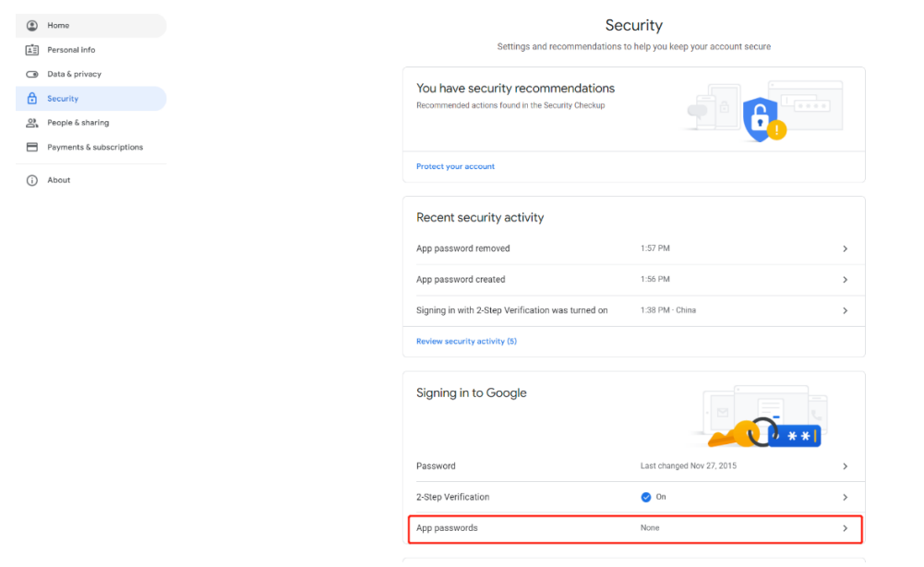Click the Signing in to Google heading

coord(472,393)
